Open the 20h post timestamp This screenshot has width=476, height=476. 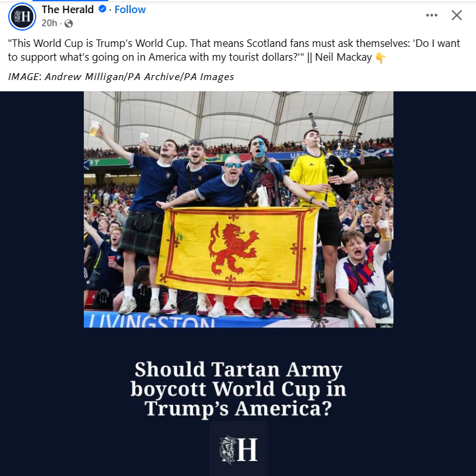49,23
